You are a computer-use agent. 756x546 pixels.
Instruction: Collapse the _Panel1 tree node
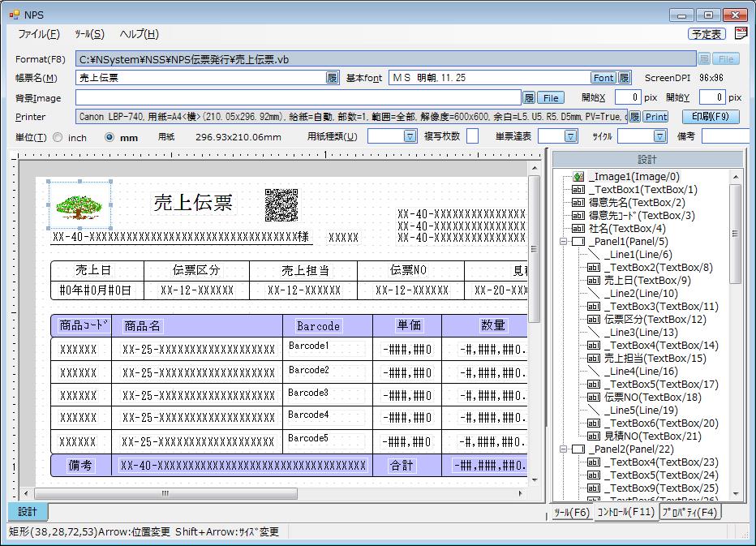coord(563,241)
